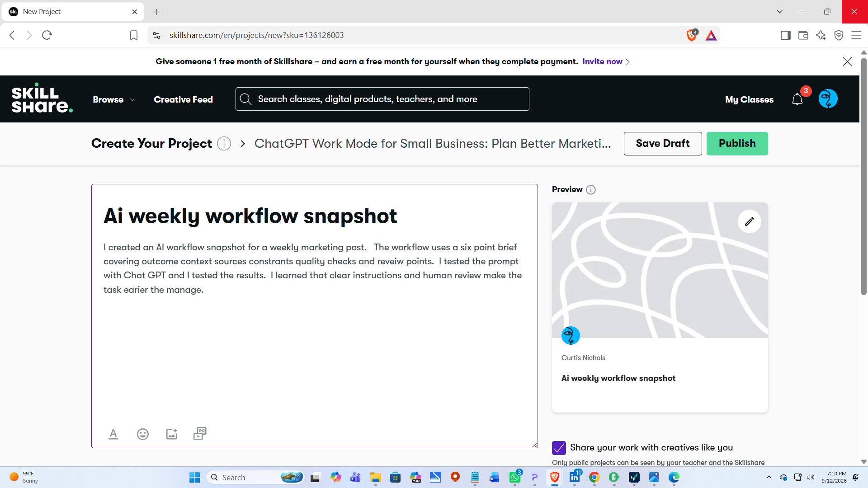
Task: Open LinkedIn from the taskbar
Action: [x=575, y=477]
